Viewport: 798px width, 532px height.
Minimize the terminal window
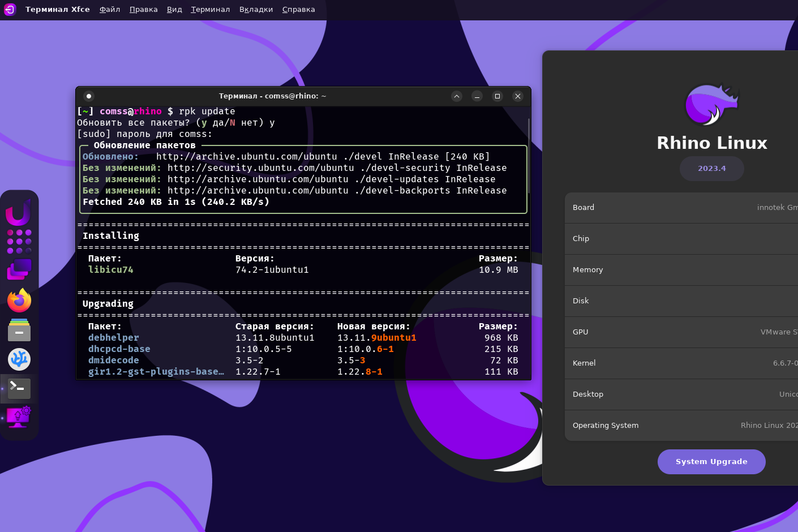tap(477, 96)
